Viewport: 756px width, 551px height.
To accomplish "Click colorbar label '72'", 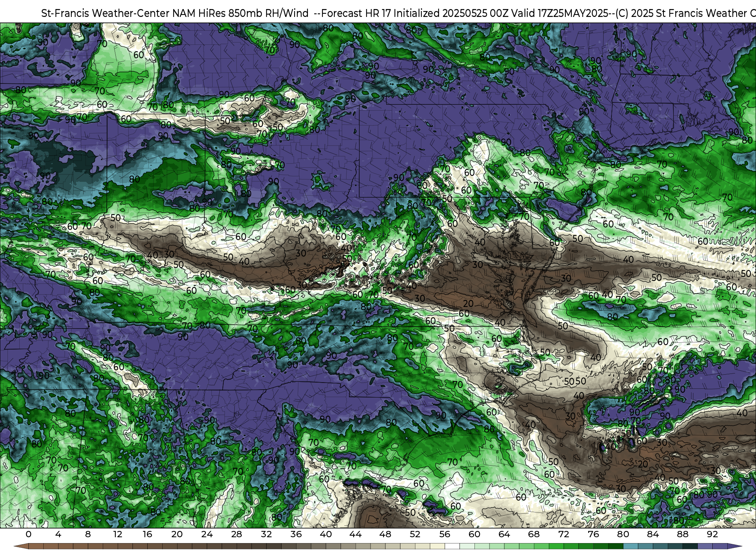I will point(563,534).
